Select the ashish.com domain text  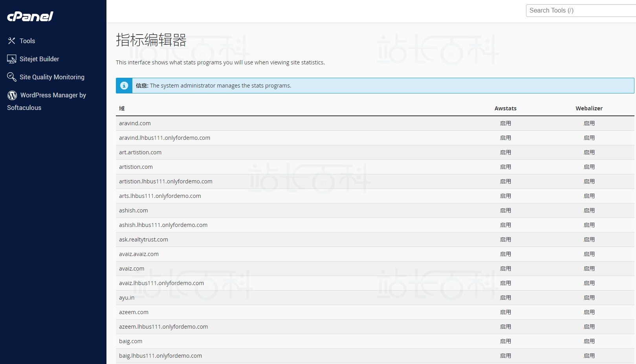click(134, 210)
